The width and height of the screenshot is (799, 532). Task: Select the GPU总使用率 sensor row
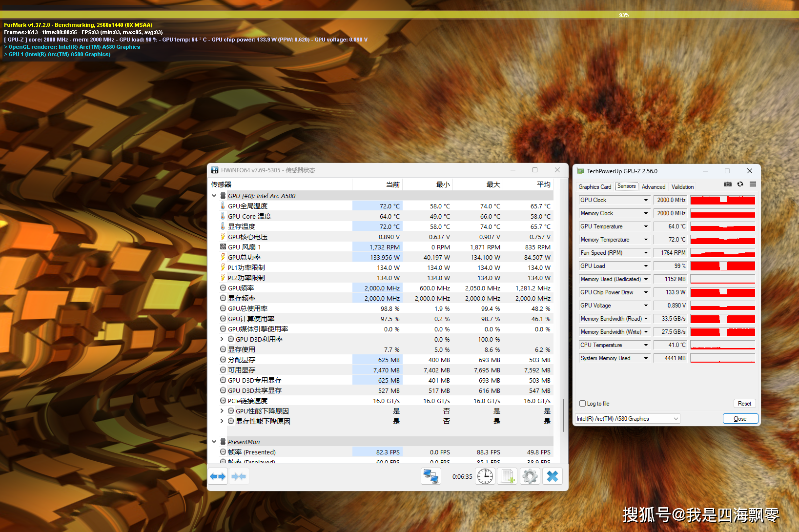tap(381, 308)
